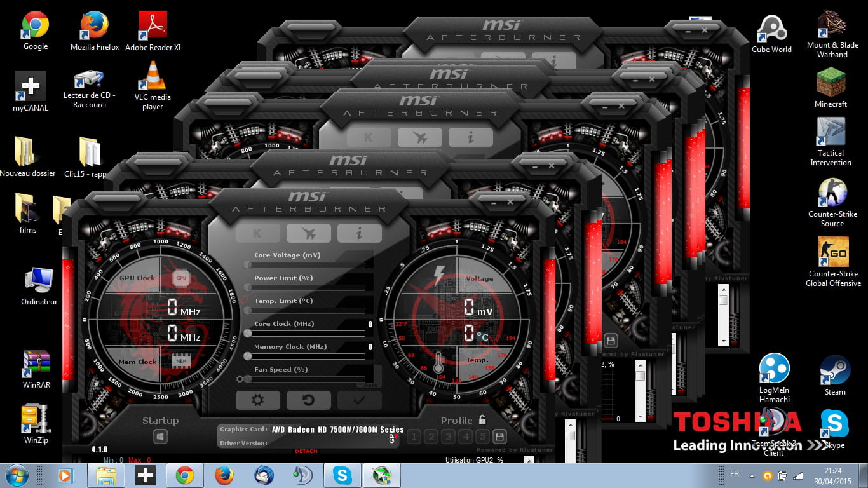Open the info (i) panel in frontmost Afterburner
This screenshot has width=868, height=488.
[359, 233]
